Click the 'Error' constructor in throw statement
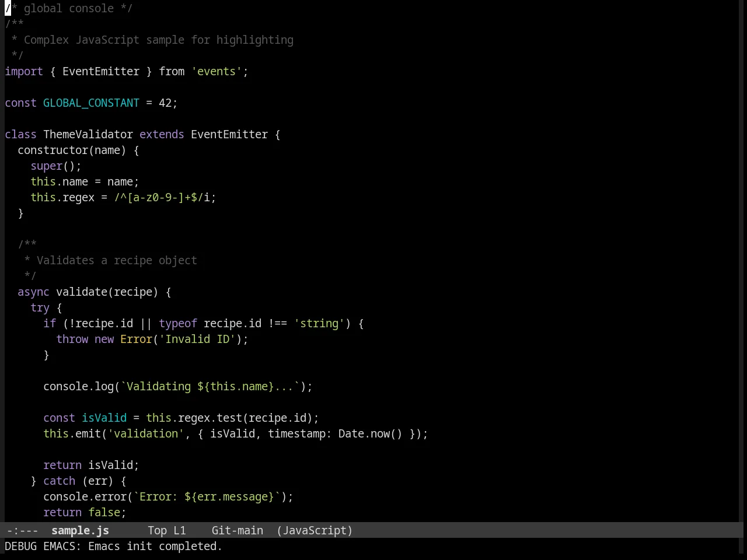747x560 pixels. point(136,339)
